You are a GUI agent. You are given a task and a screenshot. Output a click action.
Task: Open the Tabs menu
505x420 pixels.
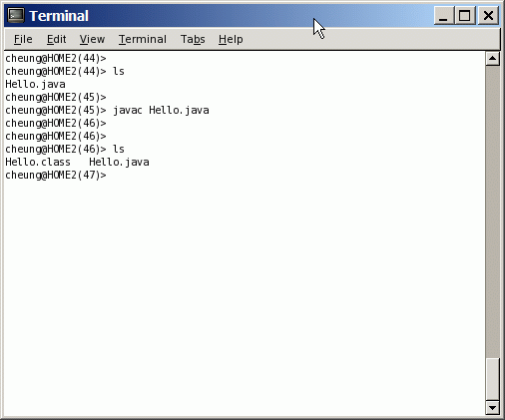click(193, 39)
